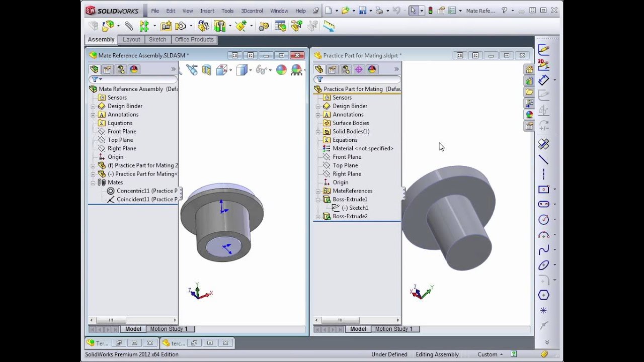Open the Tools menu
Viewport: 644px width, 362px height.
(x=227, y=11)
